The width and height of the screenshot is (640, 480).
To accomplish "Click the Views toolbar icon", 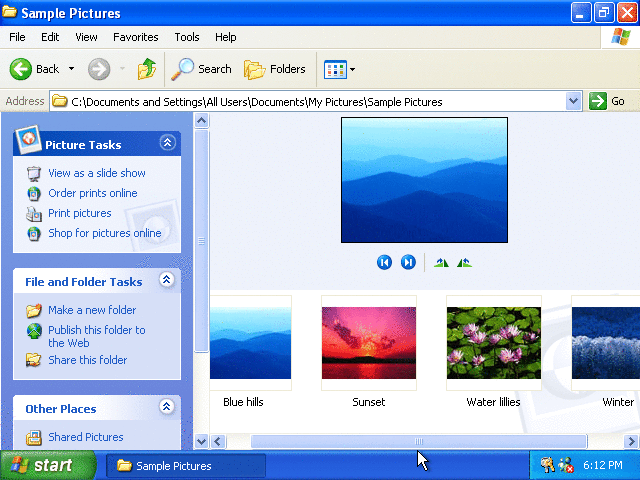I will pos(335,69).
